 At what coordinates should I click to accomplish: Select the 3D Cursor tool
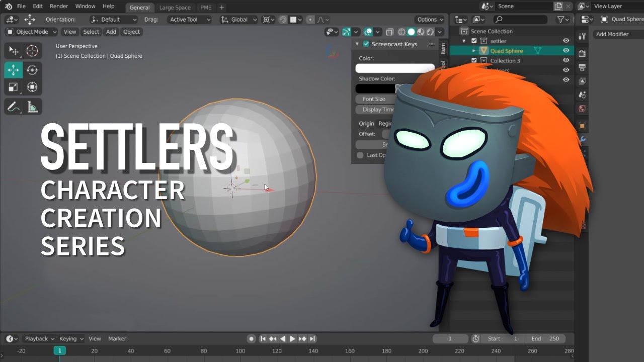pos(32,51)
